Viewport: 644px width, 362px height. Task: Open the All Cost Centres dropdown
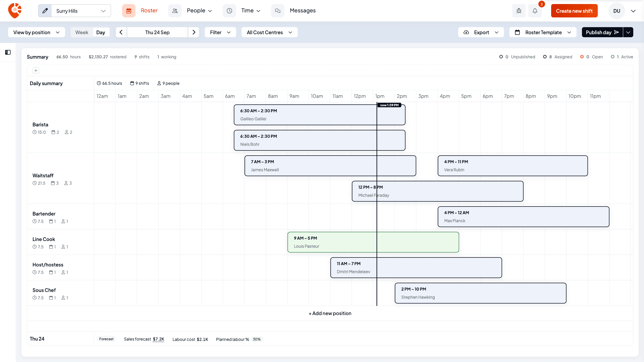[269, 32]
